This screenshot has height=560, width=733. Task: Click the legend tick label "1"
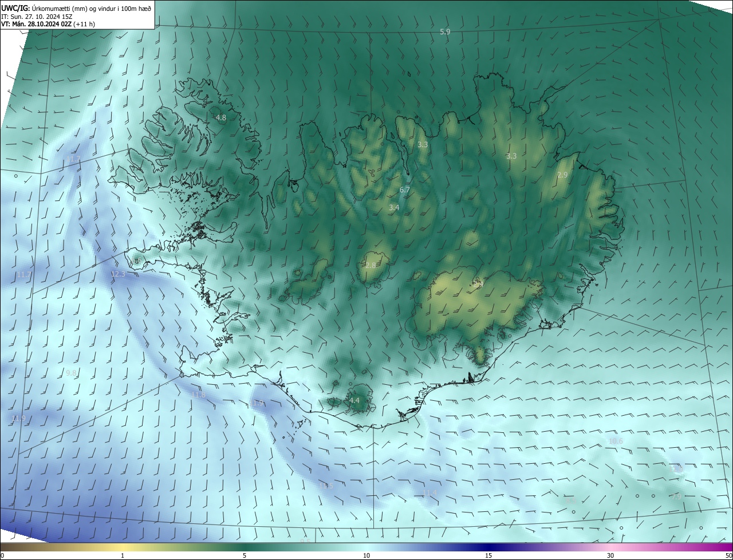(123, 555)
